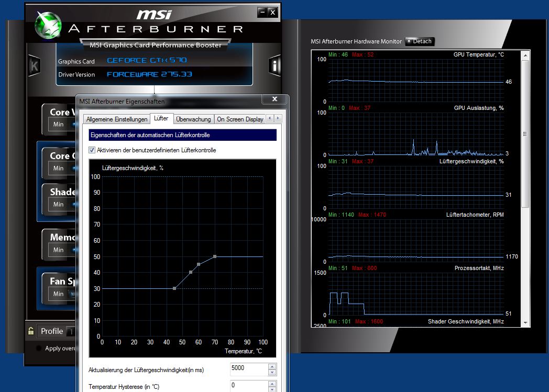Open the Überwachung tab

click(193, 119)
